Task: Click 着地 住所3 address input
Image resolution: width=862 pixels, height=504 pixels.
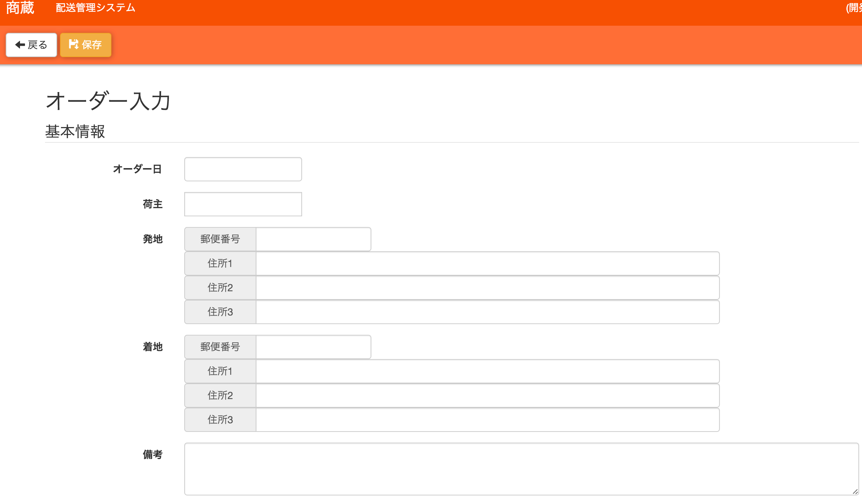Action: coord(487,420)
